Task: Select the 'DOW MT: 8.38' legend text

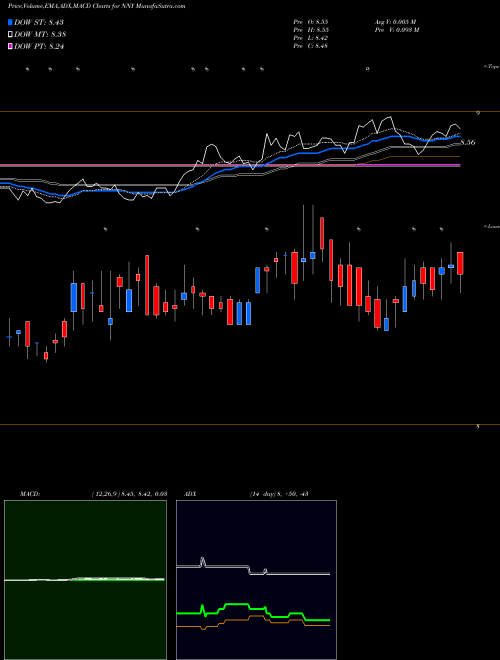Action: (x=40, y=35)
